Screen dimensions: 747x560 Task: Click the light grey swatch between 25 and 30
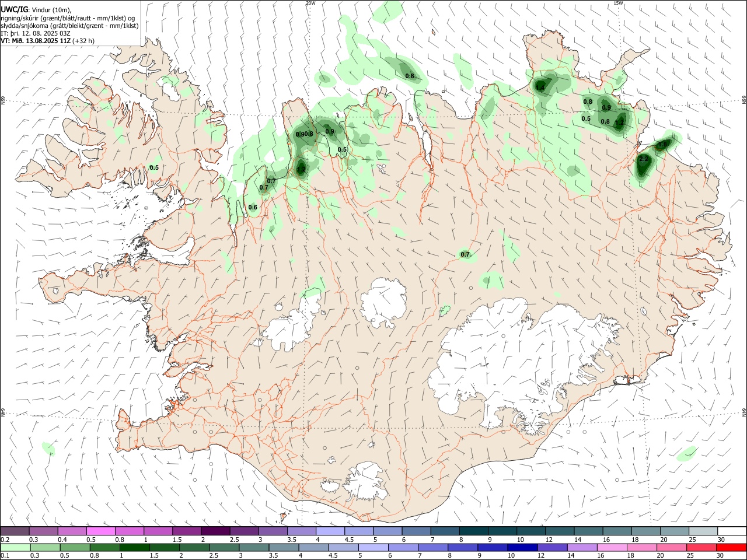[703, 531]
